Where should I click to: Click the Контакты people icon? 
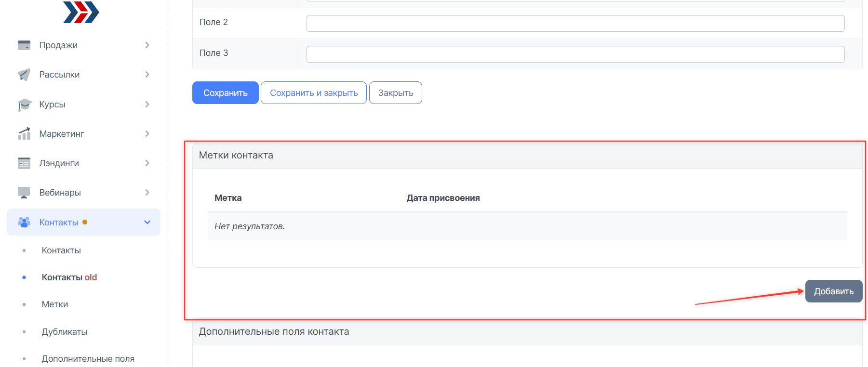point(24,222)
